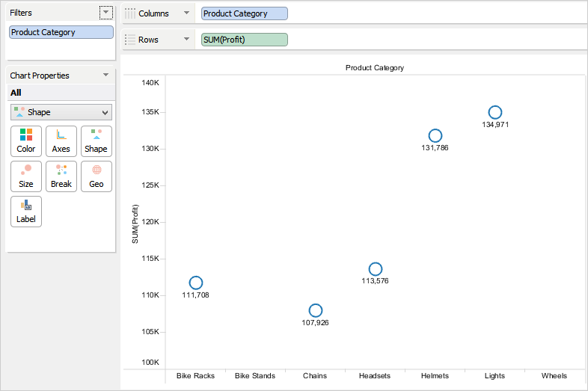Select the Lights data point circle
588x391 pixels.
point(495,112)
